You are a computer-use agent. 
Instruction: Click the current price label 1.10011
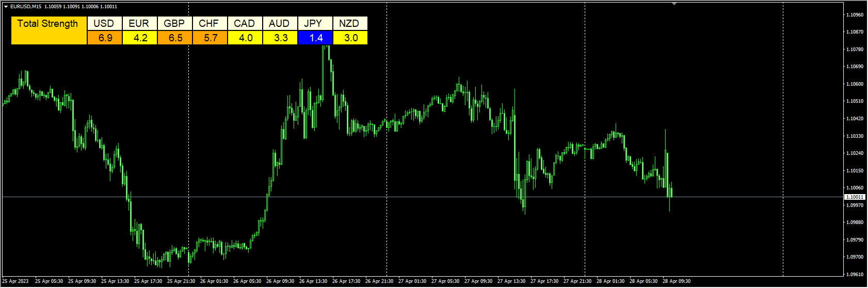coord(855,197)
